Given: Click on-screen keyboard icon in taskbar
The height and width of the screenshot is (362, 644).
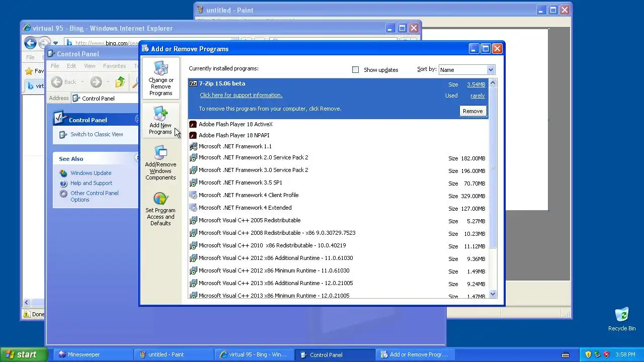Looking at the screenshot, I should (566, 355).
